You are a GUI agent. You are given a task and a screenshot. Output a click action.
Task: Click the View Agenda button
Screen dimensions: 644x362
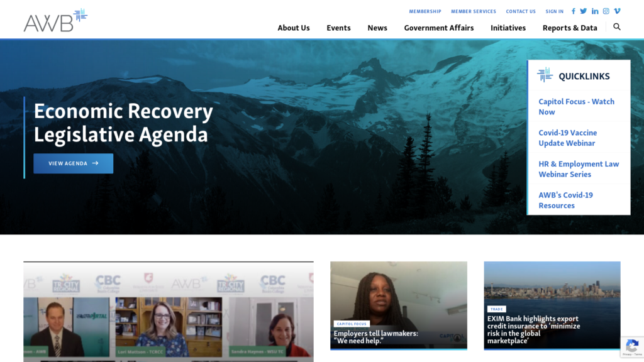[x=73, y=163]
